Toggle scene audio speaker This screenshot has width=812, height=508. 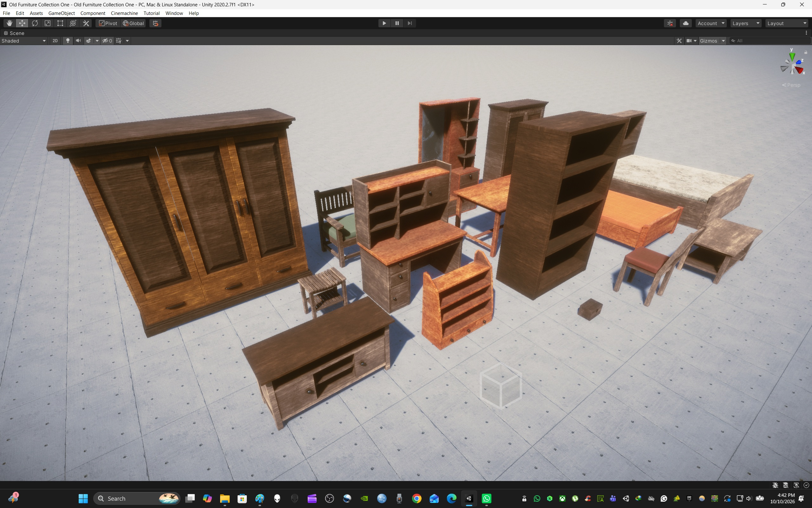coord(78,41)
